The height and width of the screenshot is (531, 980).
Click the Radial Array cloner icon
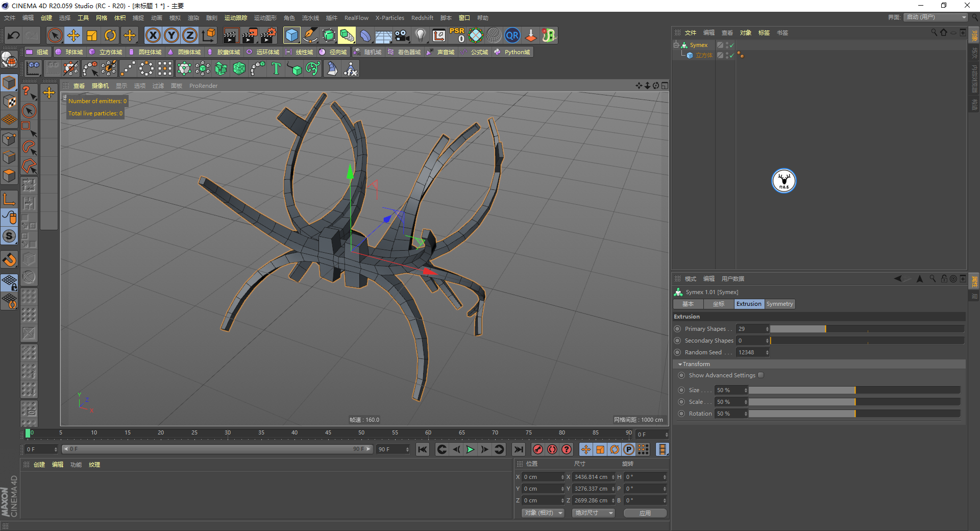(146, 68)
